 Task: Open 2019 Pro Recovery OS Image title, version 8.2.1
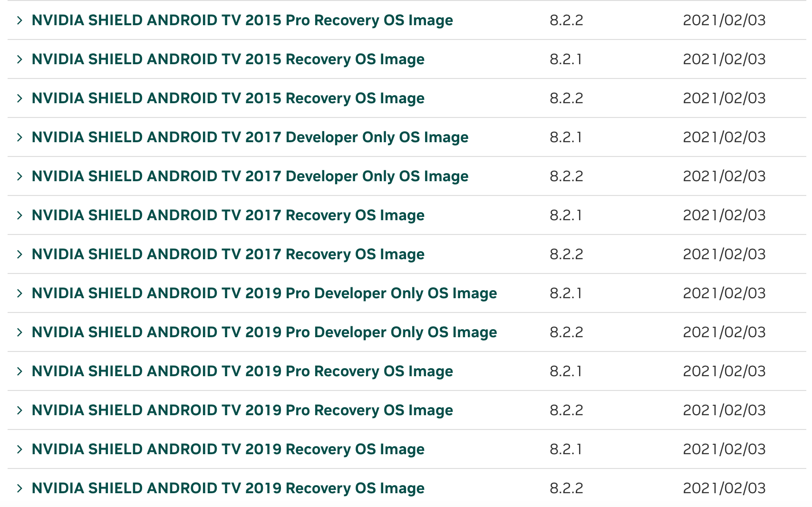tap(242, 371)
